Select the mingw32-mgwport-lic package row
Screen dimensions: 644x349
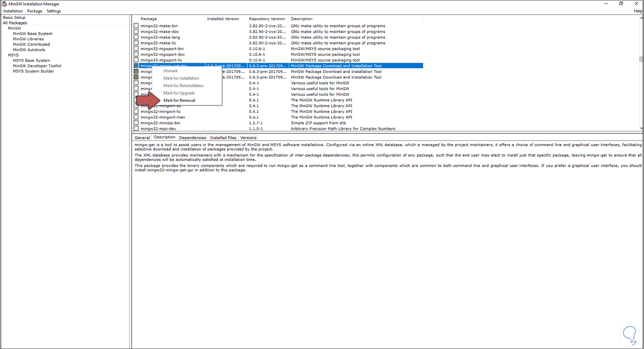coord(278,60)
